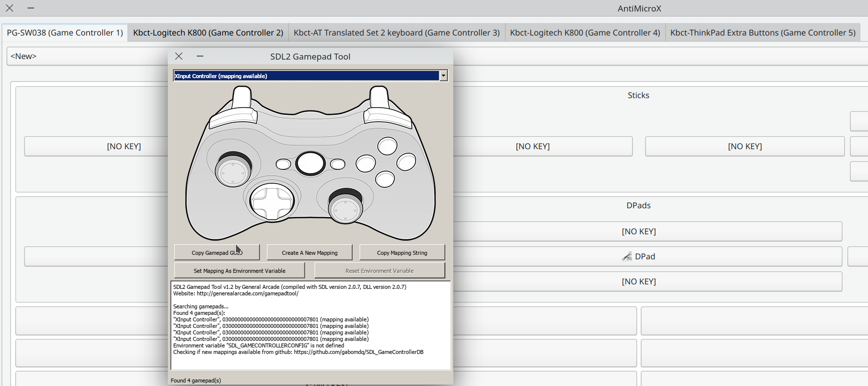Click the top face button (Y) on controller
The image size is (868, 386).
(387, 146)
